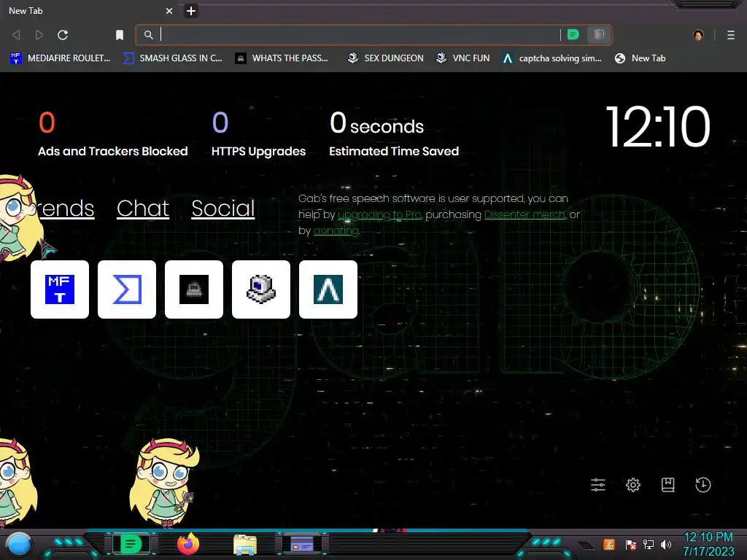Viewport: 747px width, 560px height.
Task: Open the captcha solving sim... bookmark
Action: click(552, 58)
